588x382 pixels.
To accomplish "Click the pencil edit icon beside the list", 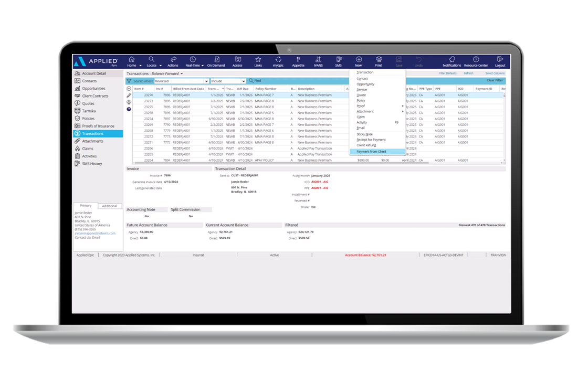I will [129, 95].
